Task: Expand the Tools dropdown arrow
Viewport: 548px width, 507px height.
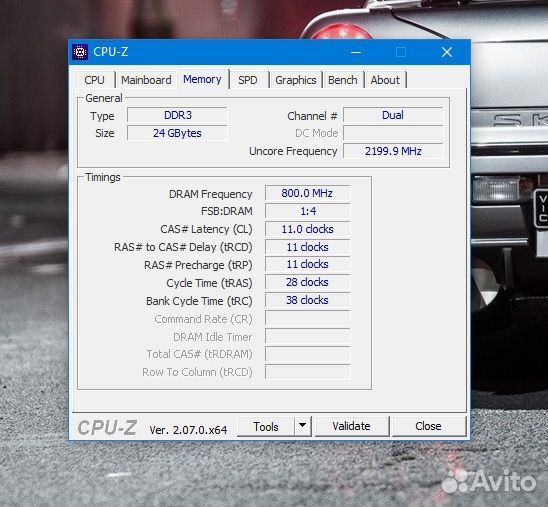Action: tap(303, 427)
